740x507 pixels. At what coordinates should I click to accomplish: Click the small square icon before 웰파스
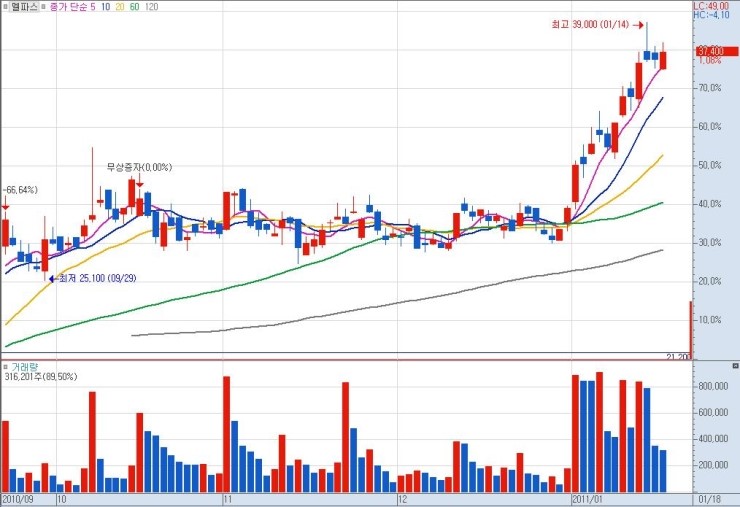tap(5, 6)
